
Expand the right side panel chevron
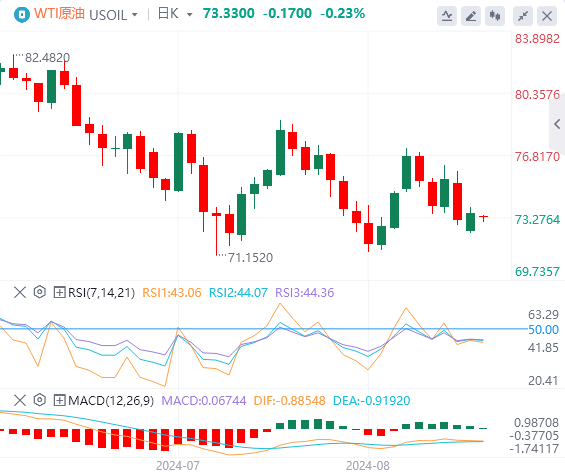pyautogui.click(x=557, y=124)
